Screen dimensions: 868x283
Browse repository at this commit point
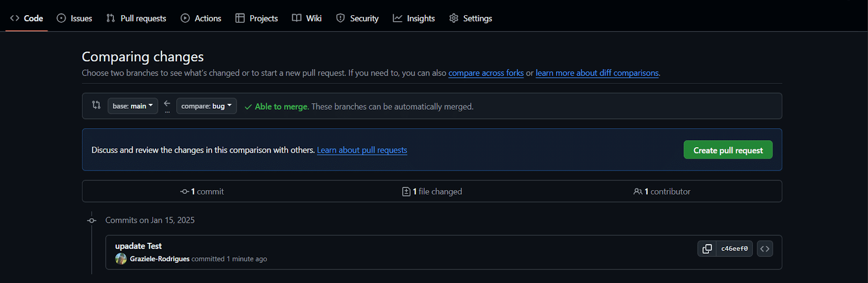764,249
